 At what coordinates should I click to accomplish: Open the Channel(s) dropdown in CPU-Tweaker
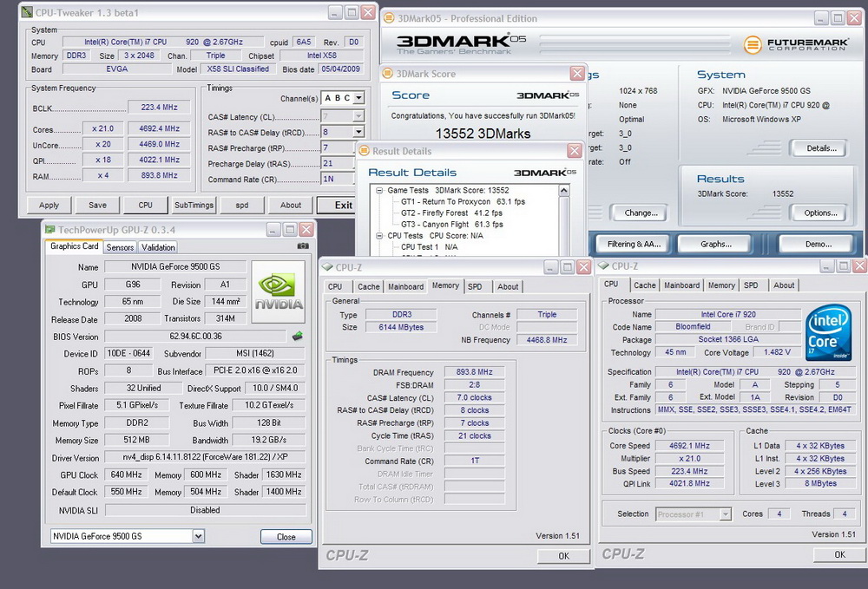[x=358, y=98]
